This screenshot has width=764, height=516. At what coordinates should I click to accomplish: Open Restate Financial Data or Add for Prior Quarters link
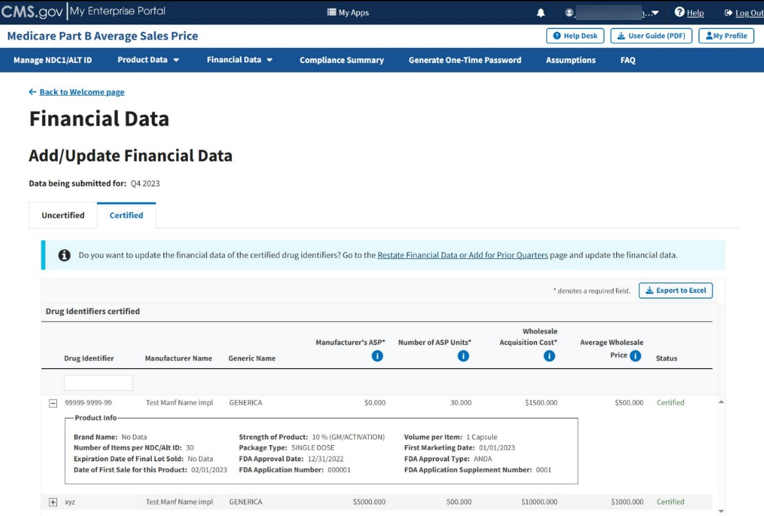(462, 255)
